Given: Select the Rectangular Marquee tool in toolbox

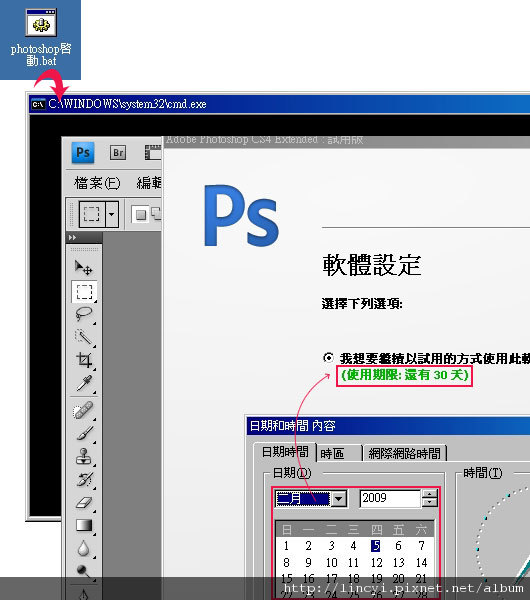Looking at the screenshot, I should (84, 292).
